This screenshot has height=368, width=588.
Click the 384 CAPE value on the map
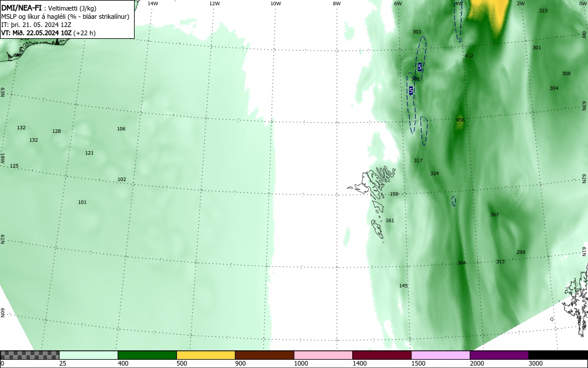click(x=461, y=263)
